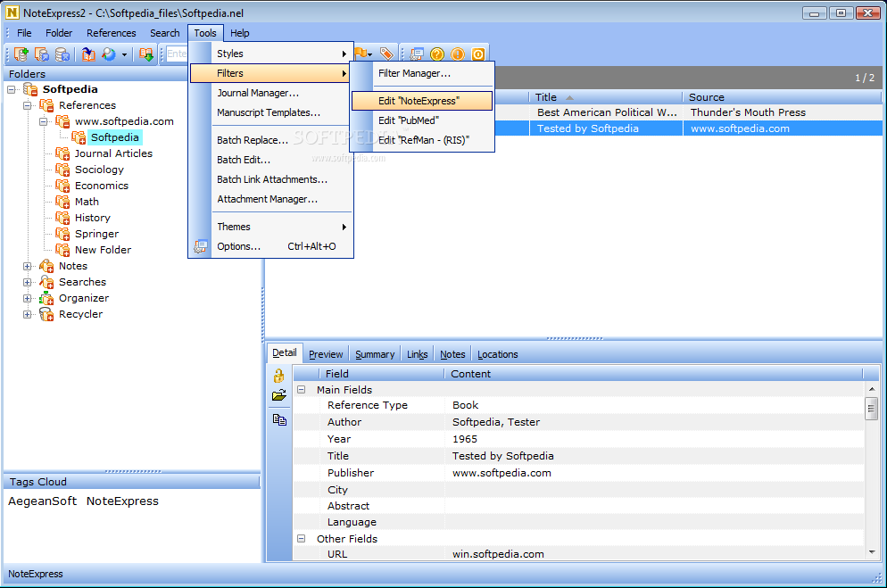Choose Edit "NoteExpress" filter entry
887x588 pixels.
coord(422,101)
